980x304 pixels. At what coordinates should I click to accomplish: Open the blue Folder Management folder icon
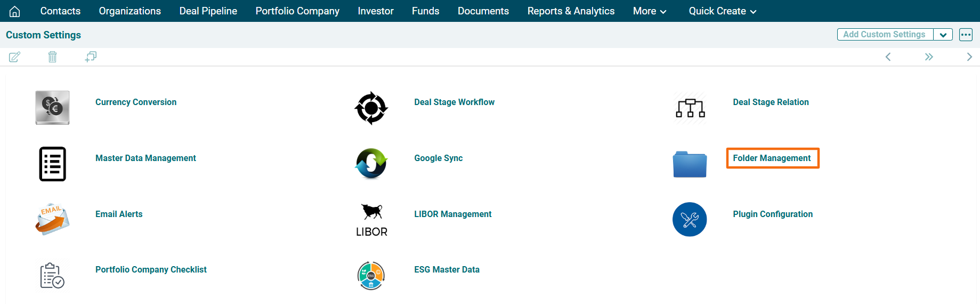(690, 164)
